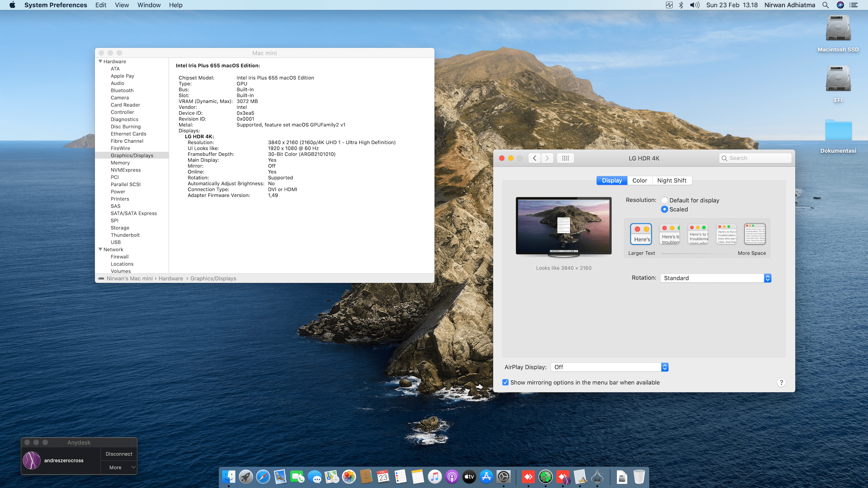Click Hardware in the path bar
The width and height of the screenshot is (868, 488).
(x=171, y=278)
